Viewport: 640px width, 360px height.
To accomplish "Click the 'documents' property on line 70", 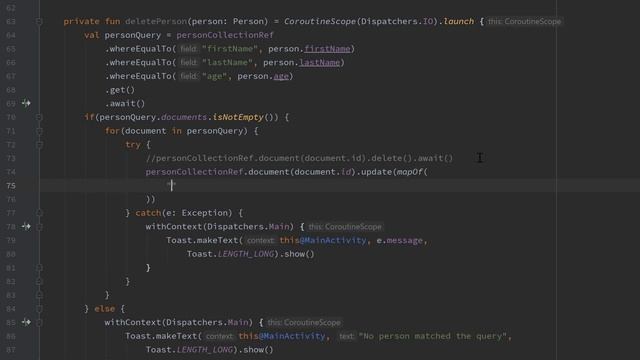I will 184,117.
